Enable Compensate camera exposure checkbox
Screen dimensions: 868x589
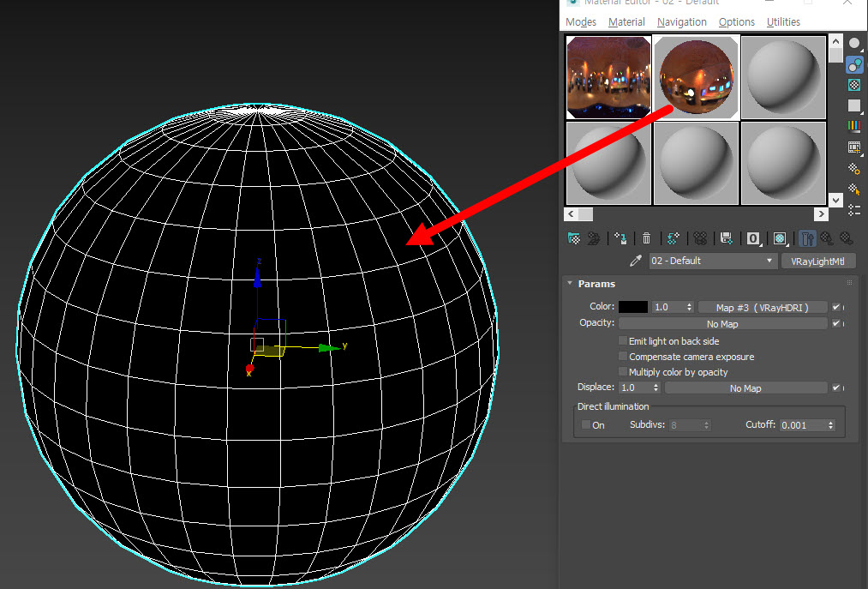point(623,357)
